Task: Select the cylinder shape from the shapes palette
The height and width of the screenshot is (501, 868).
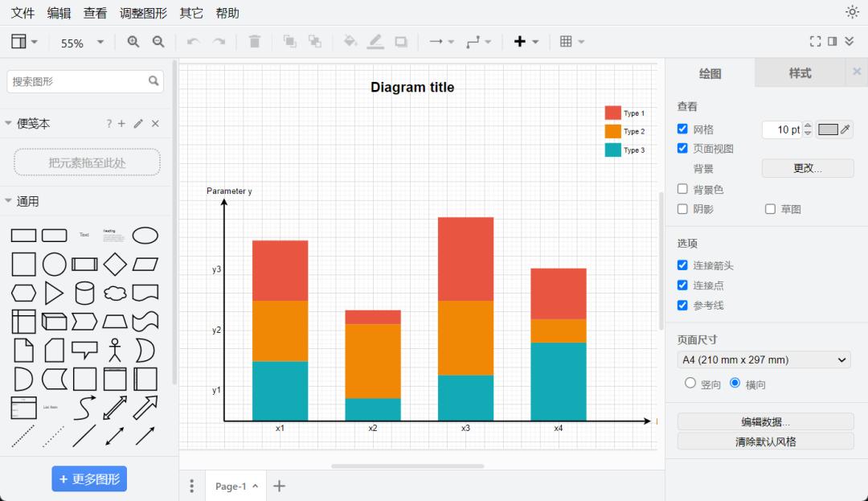Action: coord(84,293)
